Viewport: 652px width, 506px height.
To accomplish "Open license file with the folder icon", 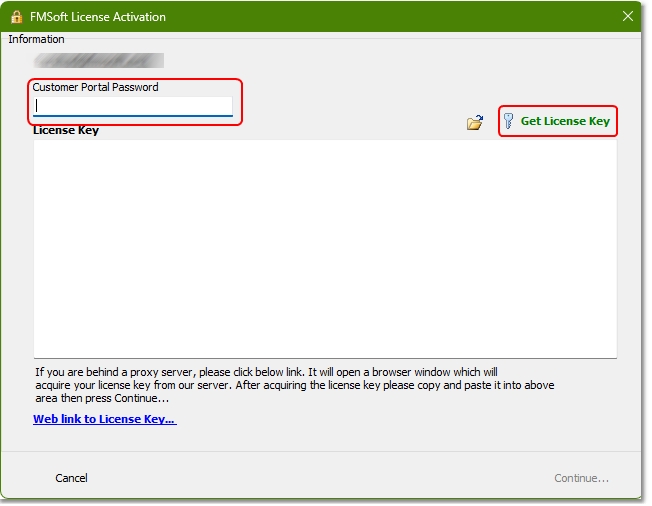I will (475, 123).
